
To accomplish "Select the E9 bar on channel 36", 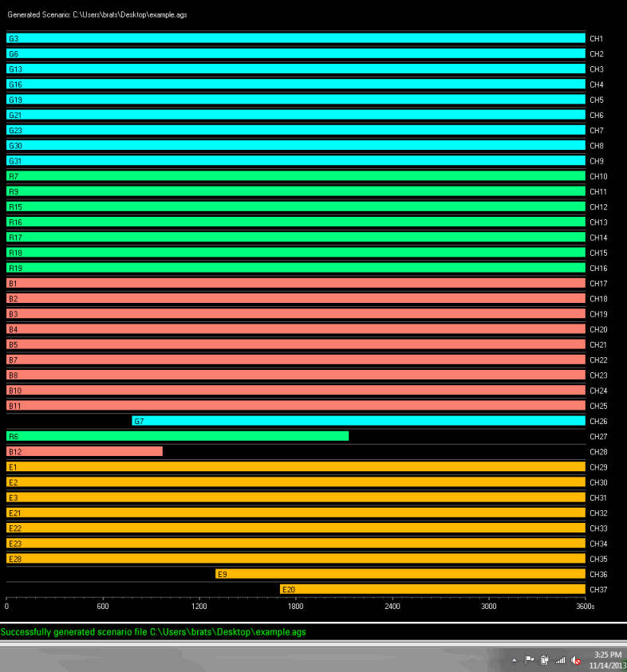I will (x=400, y=574).
